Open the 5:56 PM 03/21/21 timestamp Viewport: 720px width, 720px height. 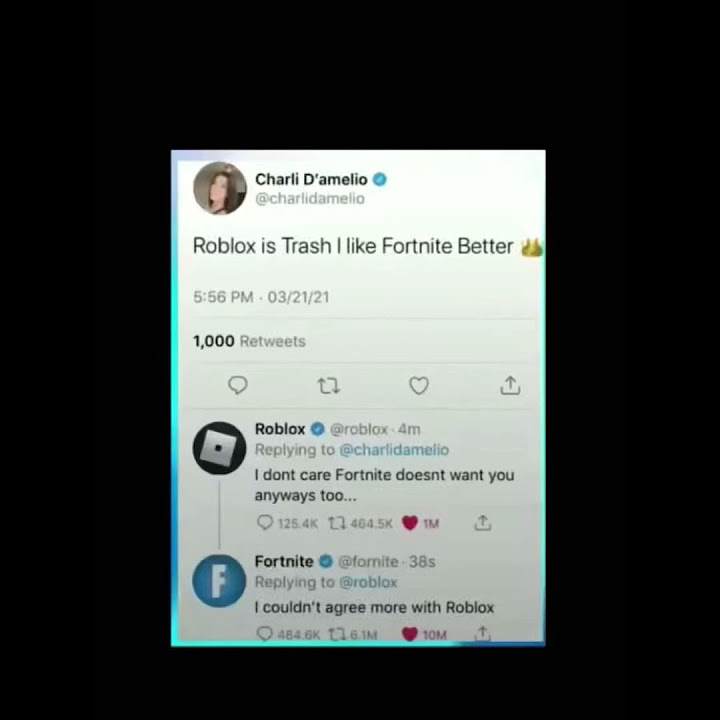point(261,297)
